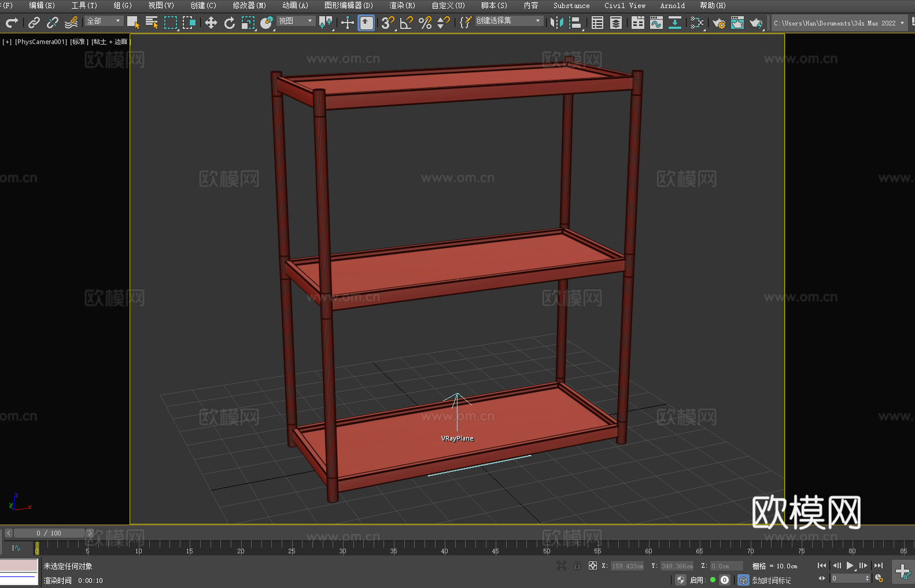Image resolution: width=915 pixels, height=588 pixels.
Task: Select the Unlink Selection icon
Action: 53,23
